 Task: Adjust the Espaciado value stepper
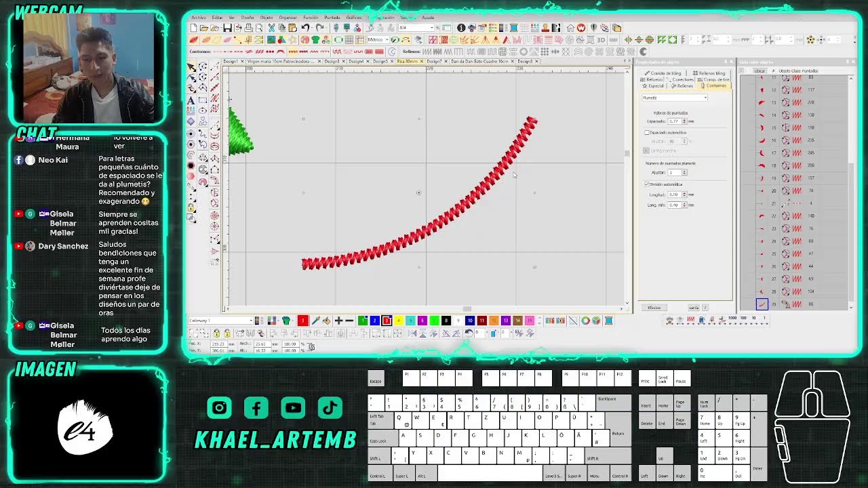tap(684, 121)
